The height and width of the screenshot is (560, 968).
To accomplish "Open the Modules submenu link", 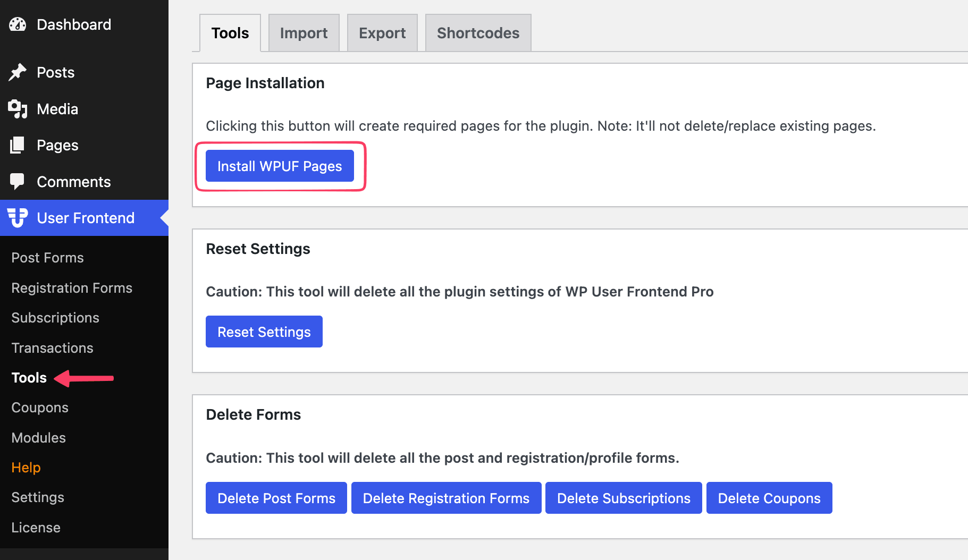I will (x=39, y=438).
